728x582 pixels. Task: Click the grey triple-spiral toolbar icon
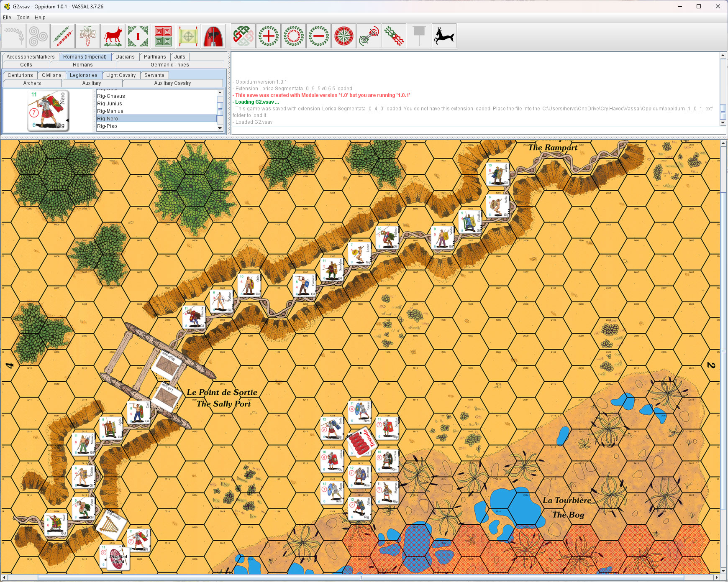[38, 36]
